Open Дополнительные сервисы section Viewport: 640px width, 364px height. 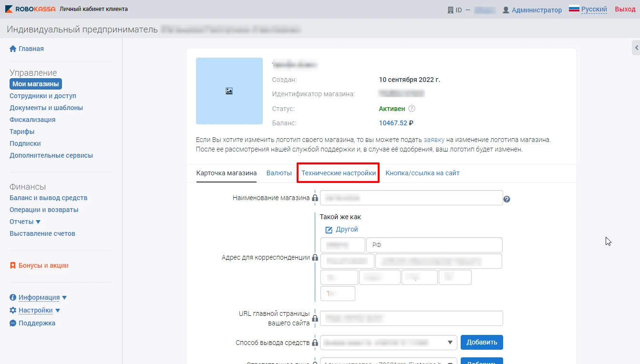pyautogui.click(x=52, y=155)
